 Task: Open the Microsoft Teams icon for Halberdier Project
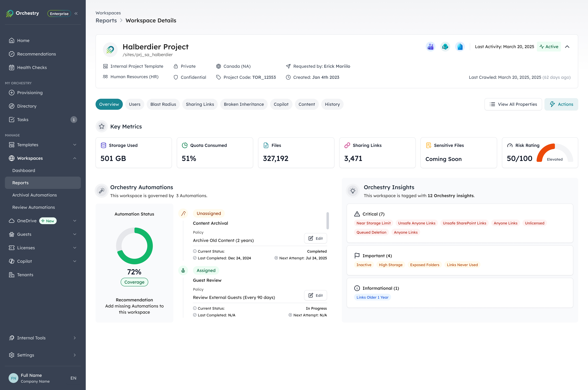point(430,47)
